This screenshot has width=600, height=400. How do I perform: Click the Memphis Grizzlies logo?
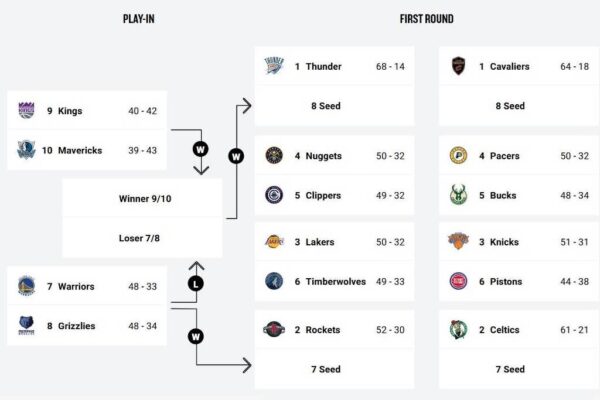(x=26, y=325)
